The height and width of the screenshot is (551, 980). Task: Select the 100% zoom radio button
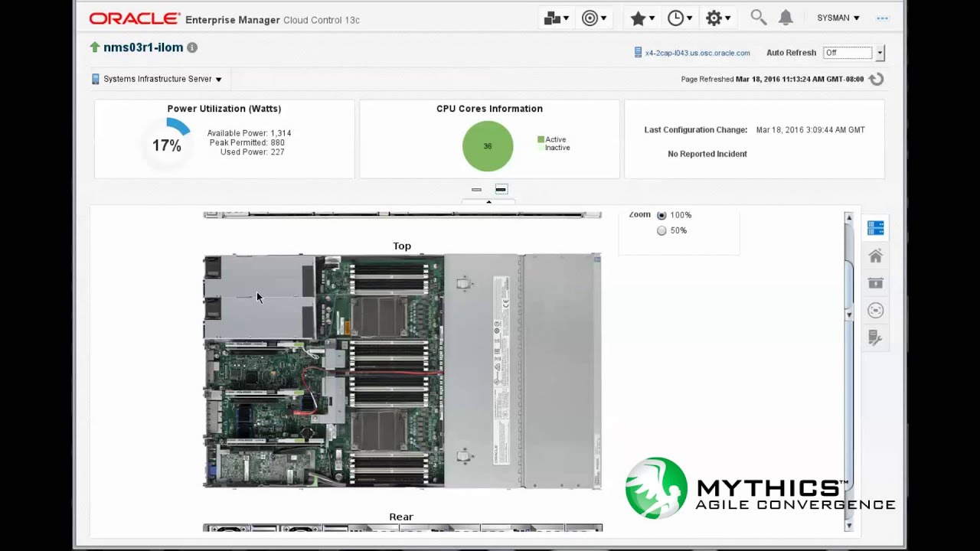pyautogui.click(x=661, y=215)
